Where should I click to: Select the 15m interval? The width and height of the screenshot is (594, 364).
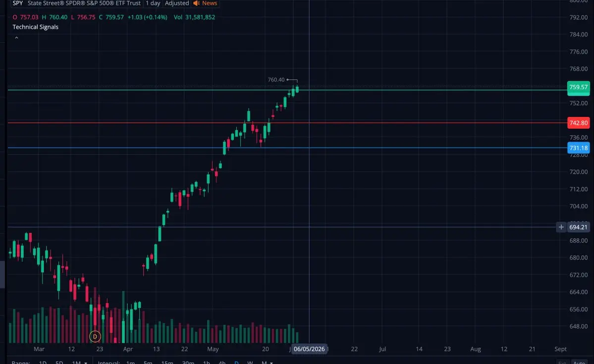click(167, 363)
